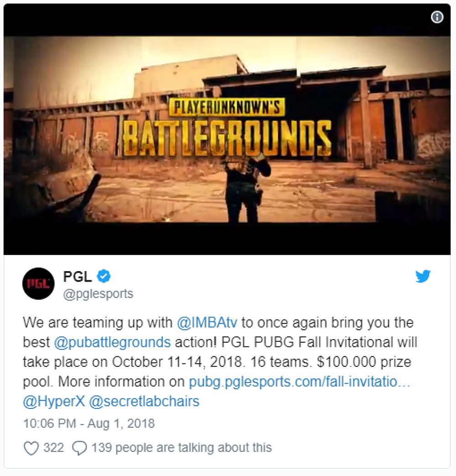Open the @IMBAtv mention

[207, 322]
